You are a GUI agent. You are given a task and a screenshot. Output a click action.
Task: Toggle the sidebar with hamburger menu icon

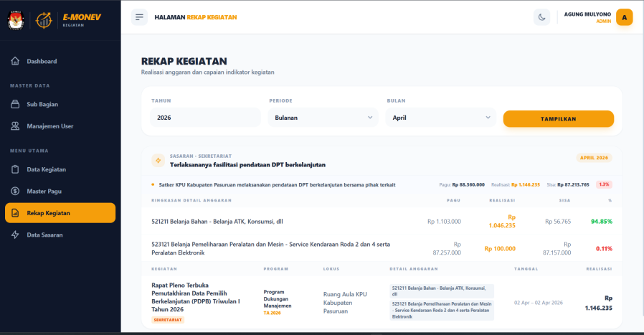pos(139,17)
